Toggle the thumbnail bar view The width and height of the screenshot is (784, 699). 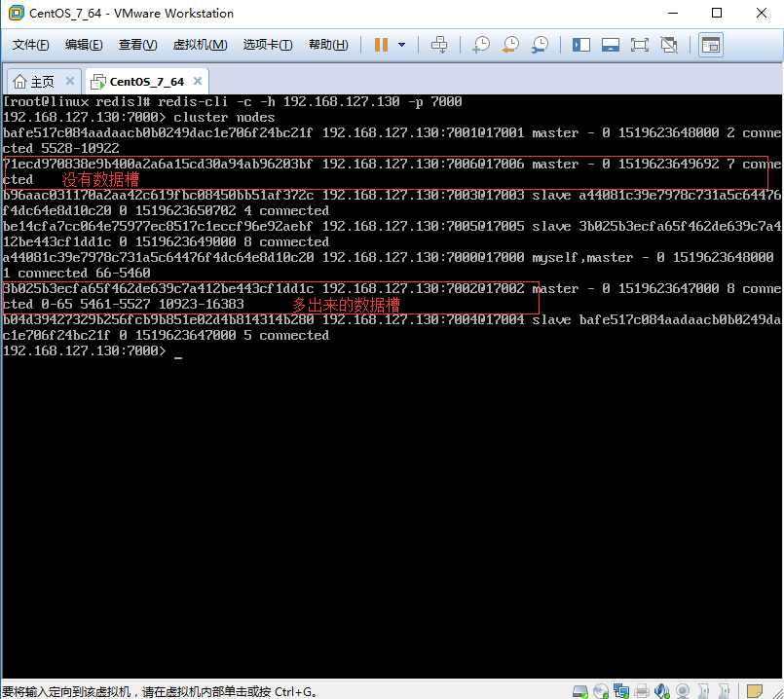[611, 45]
